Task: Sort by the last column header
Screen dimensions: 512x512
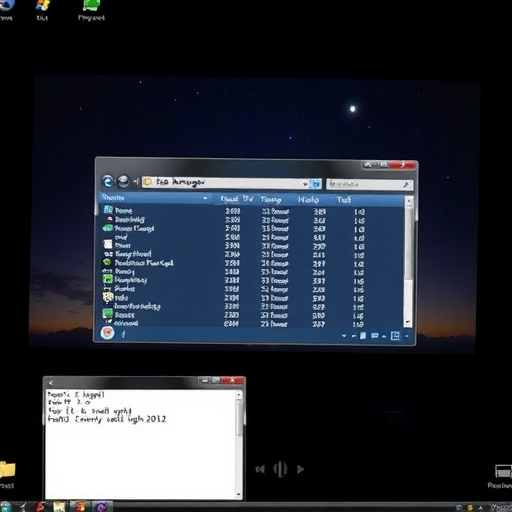Action: coord(343,200)
